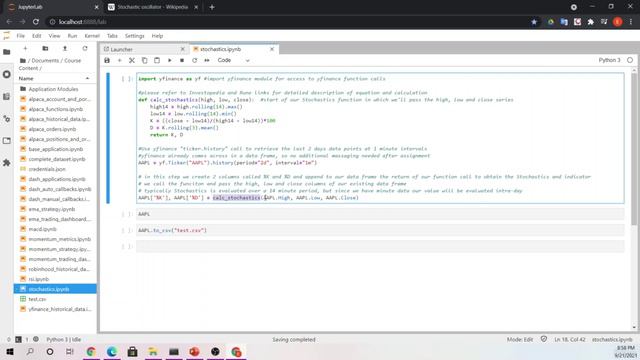640x360 pixels.
Task: Open Extension Manager puzzle sidebar icon
Action: 7,163
